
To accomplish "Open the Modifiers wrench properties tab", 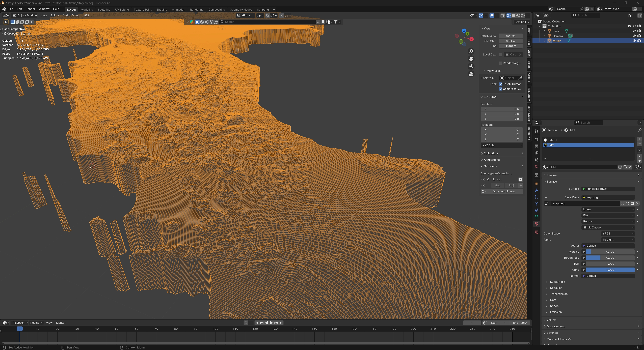I will [536, 190].
